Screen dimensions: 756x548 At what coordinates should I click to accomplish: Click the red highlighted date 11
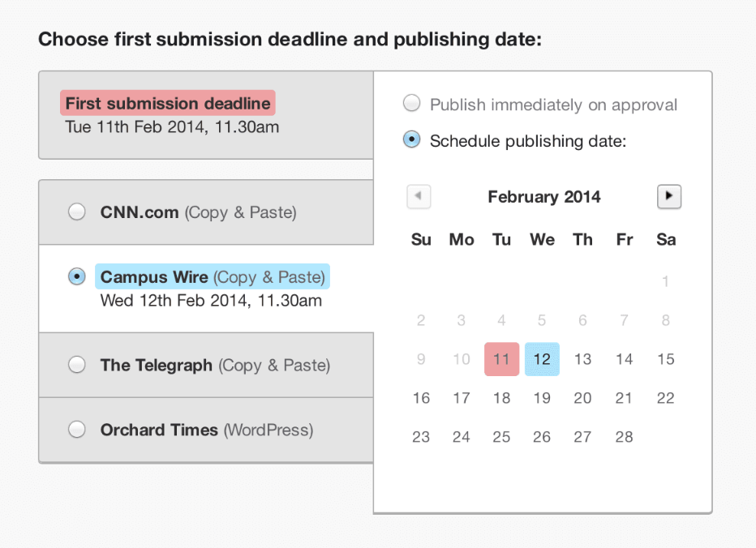(x=501, y=359)
